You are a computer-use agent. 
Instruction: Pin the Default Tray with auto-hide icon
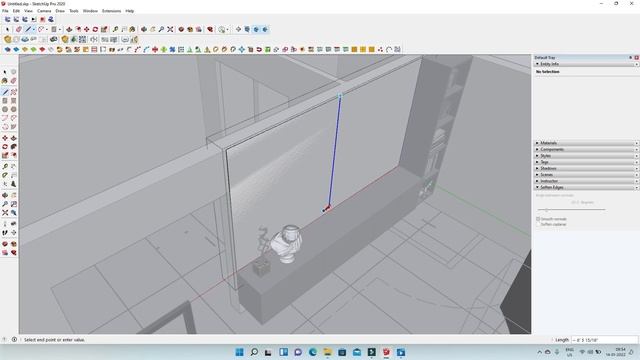click(x=631, y=58)
